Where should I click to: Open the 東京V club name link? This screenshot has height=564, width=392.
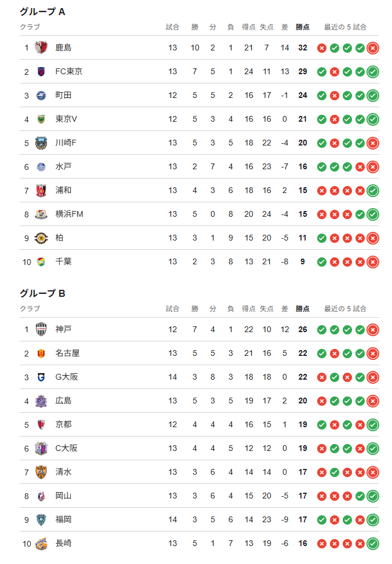[66, 119]
